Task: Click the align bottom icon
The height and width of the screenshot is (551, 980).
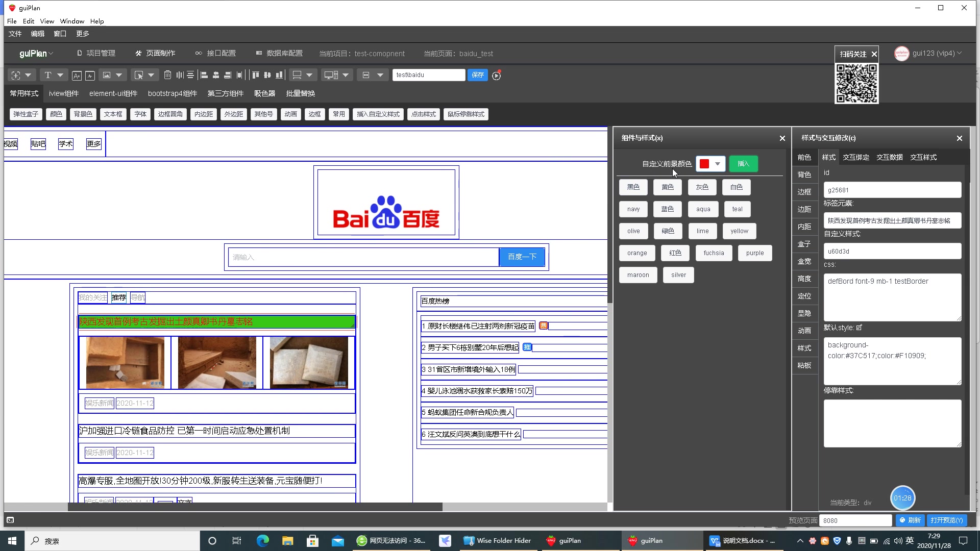Action: [x=279, y=75]
